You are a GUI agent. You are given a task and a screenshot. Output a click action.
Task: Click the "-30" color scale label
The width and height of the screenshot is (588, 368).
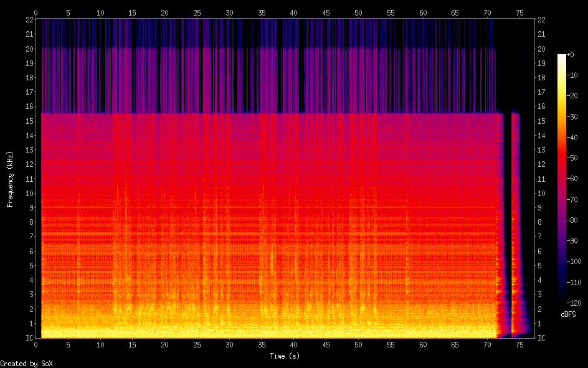pyautogui.click(x=572, y=117)
